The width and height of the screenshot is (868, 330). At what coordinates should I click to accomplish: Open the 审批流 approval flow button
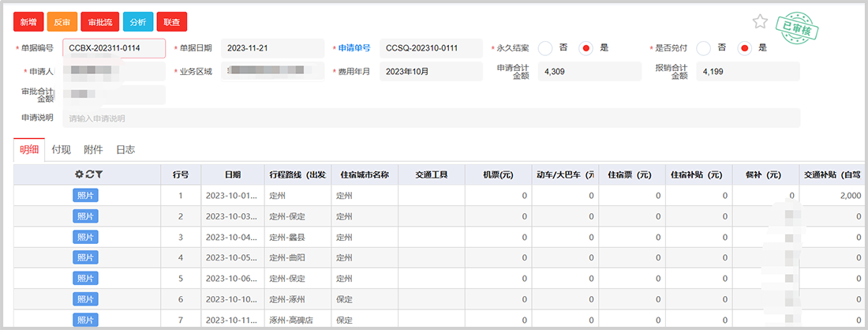click(99, 22)
